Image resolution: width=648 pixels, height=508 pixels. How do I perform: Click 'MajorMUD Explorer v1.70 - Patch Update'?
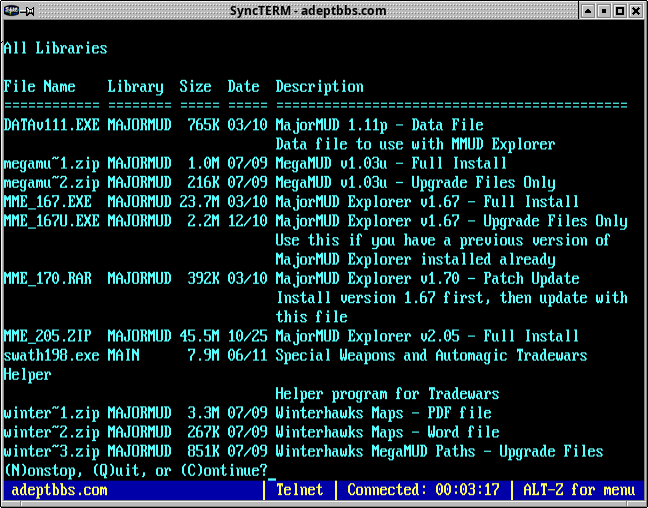(x=427, y=279)
